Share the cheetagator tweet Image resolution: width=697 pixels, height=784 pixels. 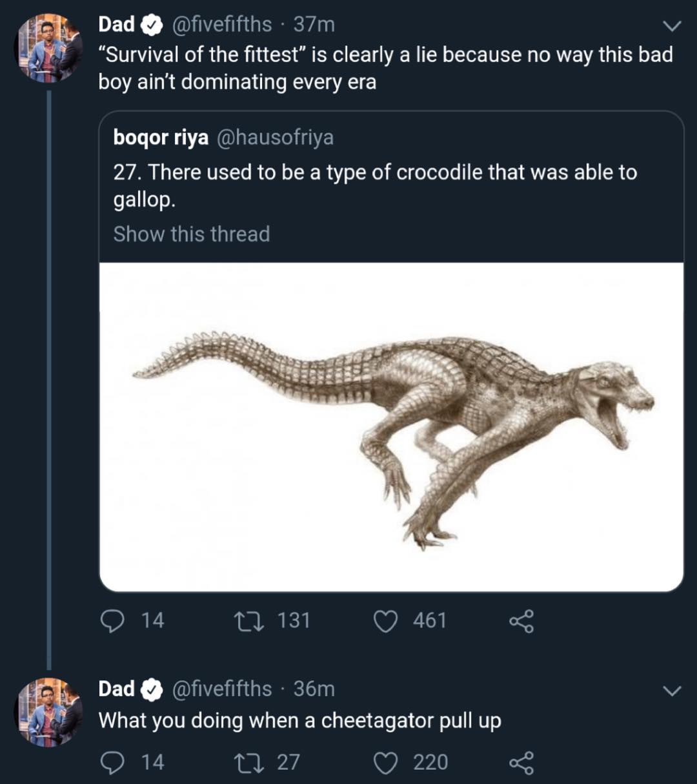click(x=521, y=763)
